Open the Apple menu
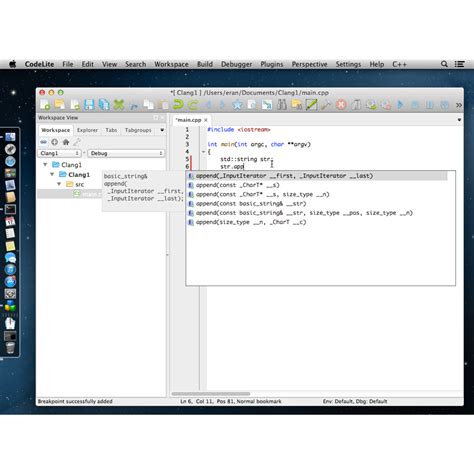The width and height of the screenshot is (474, 474). click(x=13, y=64)
